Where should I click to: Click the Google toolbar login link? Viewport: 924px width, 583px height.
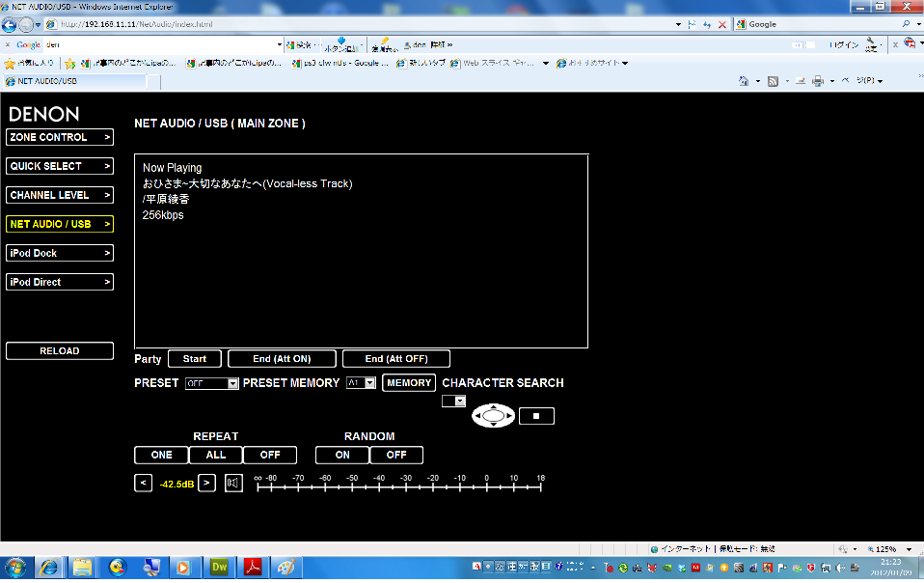pyautogui.click(x=844, y=44)
